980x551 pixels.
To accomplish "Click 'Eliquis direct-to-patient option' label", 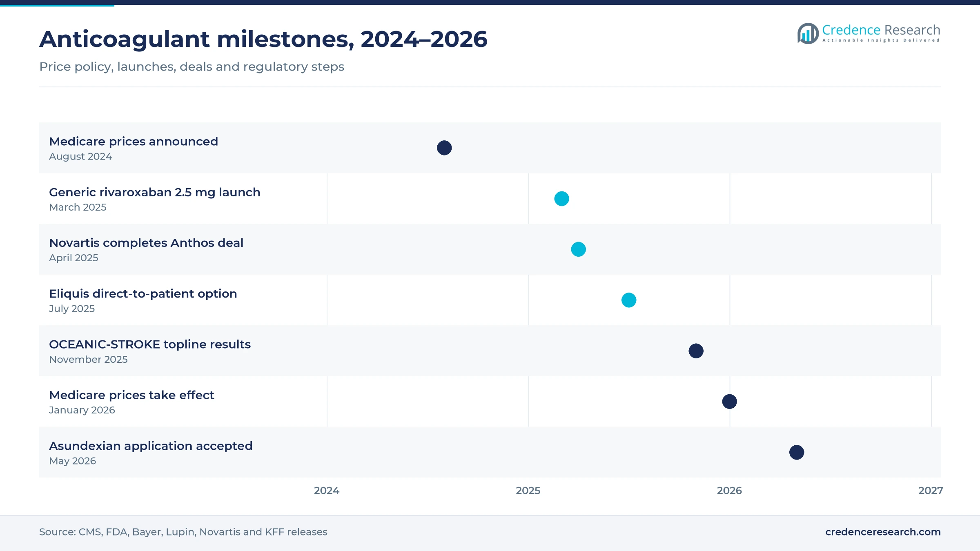I will pyautogui.click(x=143, y=293).
